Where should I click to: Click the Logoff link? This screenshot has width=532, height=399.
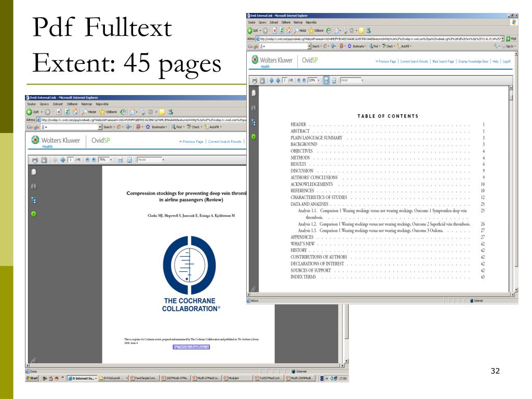coord(507,61)
